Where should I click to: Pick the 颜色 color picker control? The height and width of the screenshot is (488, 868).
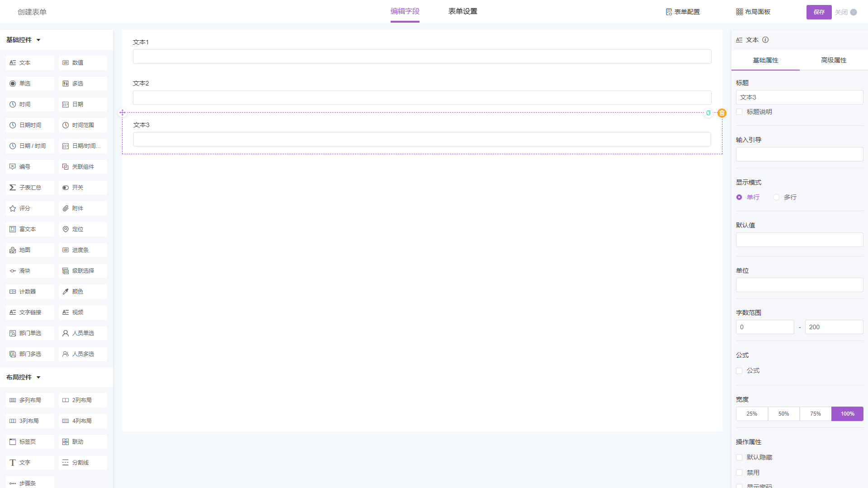pos(83,292)
